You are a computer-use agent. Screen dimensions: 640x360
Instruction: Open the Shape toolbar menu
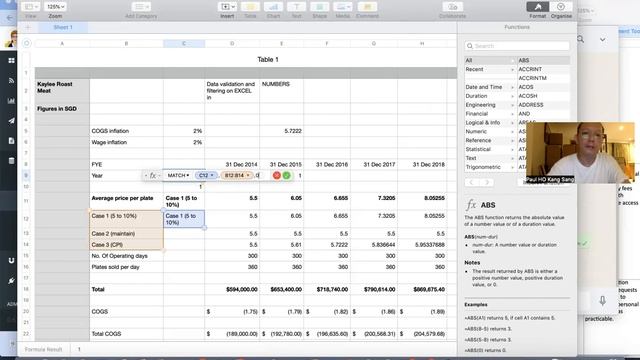(x=320, y=7)
